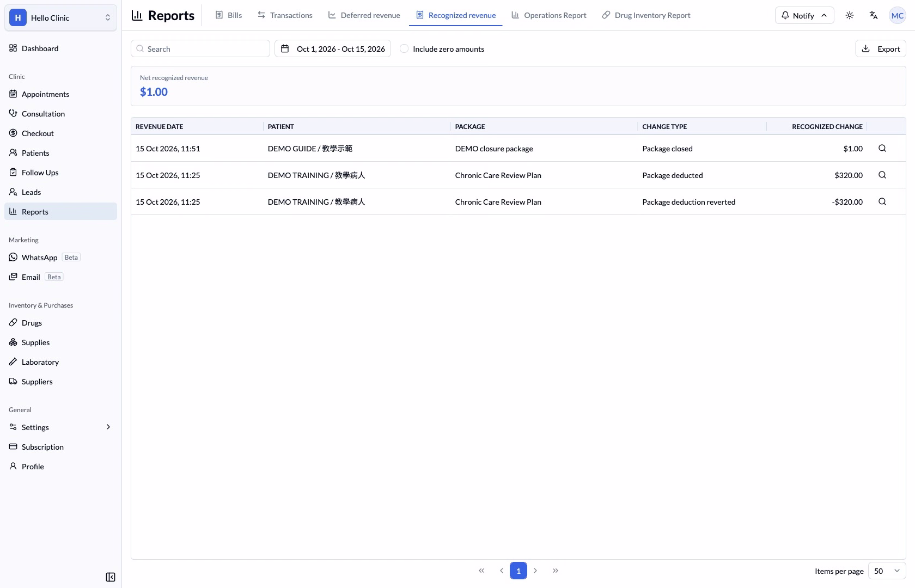Open Profile page
Viewport: 915px width, 588px height.
(x=60, y=467)
